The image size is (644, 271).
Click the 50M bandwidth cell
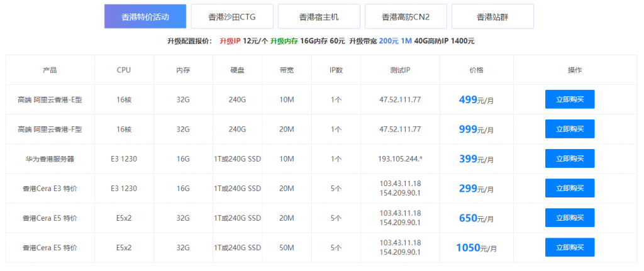287,247
